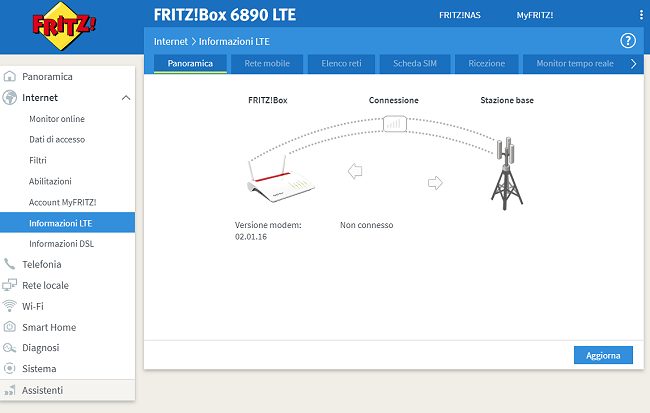The width and height of the screenshot is (650, 413).
Task: Click the Assistenti wizard icon
Action: 10,390
